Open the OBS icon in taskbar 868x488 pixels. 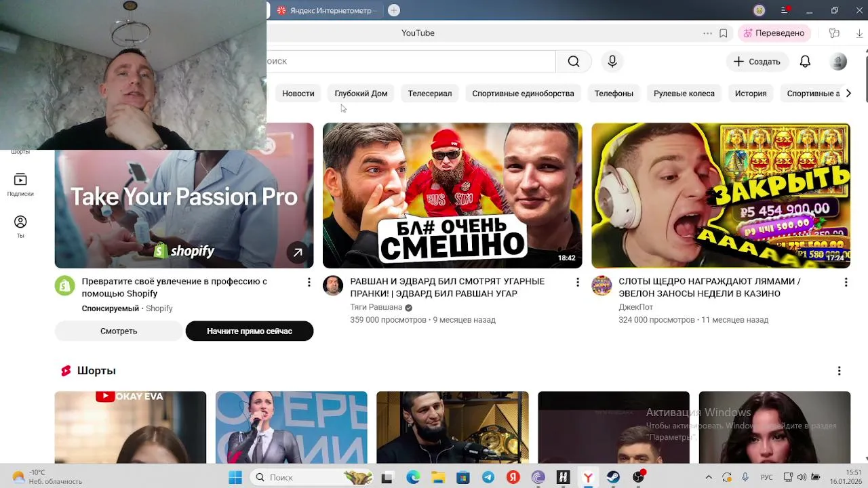coord(638,477)
